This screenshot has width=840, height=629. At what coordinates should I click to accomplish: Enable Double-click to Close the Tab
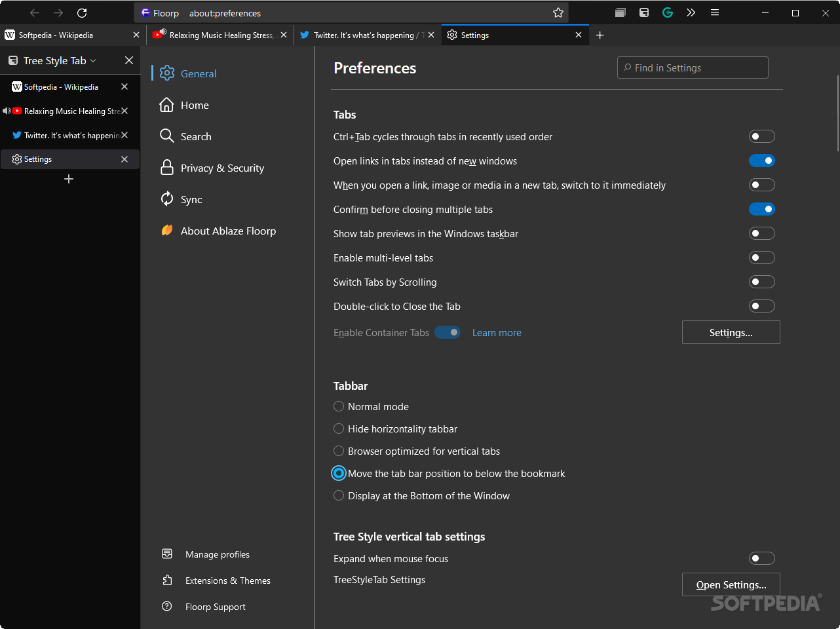[x=762, y=306]
